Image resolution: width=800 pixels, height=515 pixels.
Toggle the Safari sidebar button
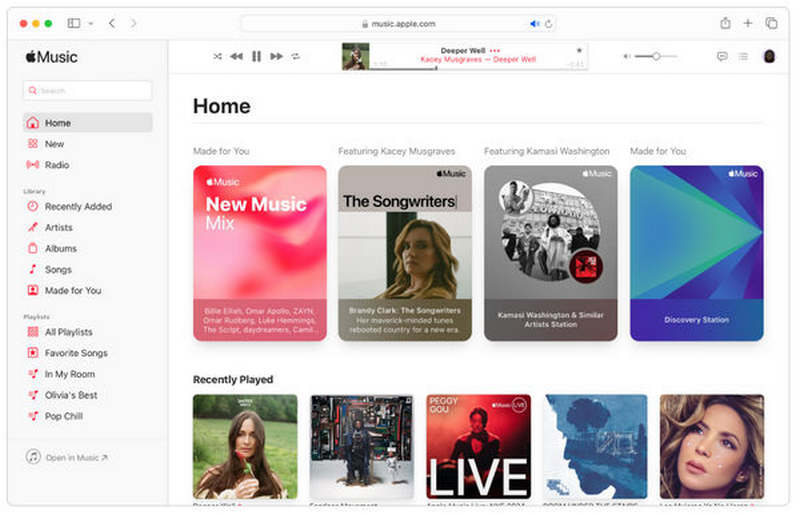[74, 23]
